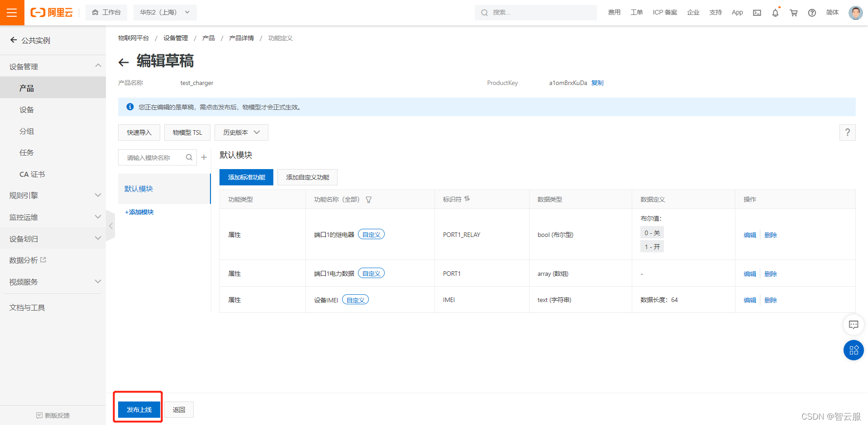Go to 产品详情 breadcrumb
868x425 pixels.
[x=241, y=38]
